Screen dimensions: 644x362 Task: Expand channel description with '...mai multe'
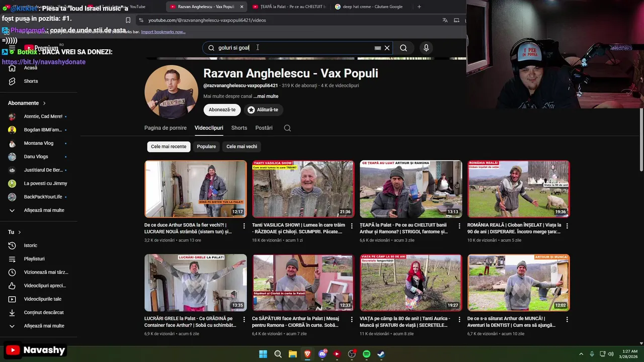click(266, 96)
